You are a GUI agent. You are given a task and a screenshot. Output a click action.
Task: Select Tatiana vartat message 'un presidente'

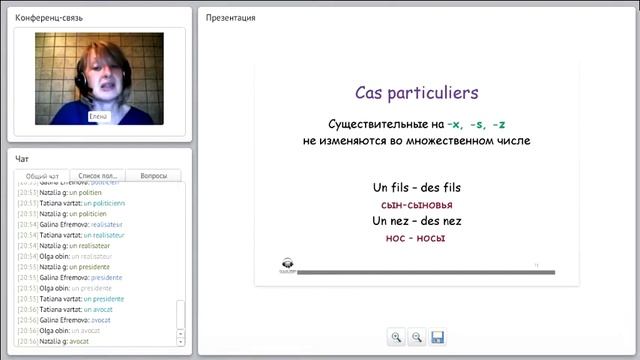pyautogui.click(x=71, y=299)
